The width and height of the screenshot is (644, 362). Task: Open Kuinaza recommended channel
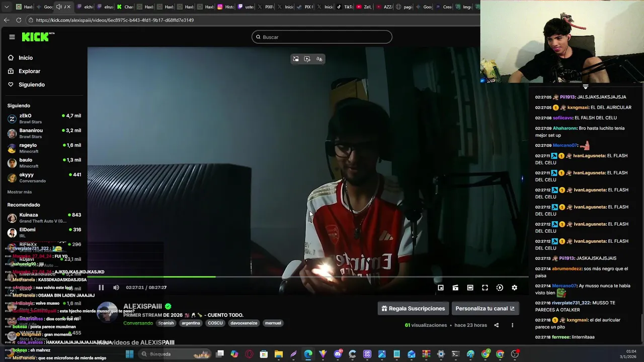coord(44,218)
